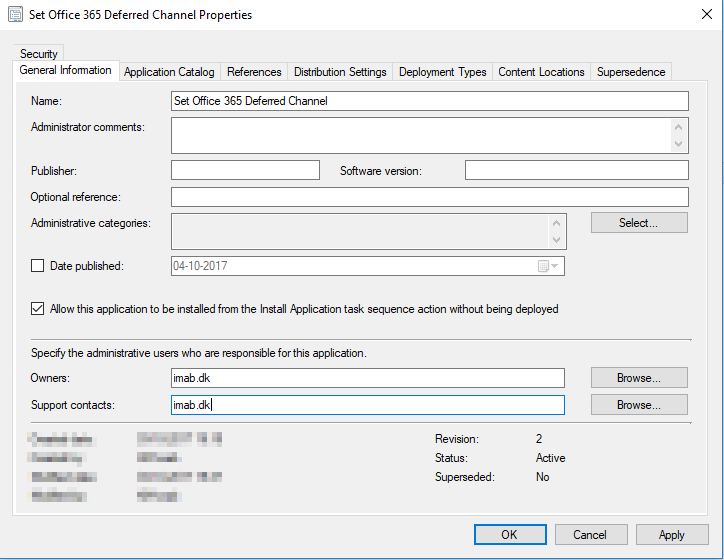724x560 pixels.
Task: Uncheck Allow install from task sequence option
Action: pos(37,308)
